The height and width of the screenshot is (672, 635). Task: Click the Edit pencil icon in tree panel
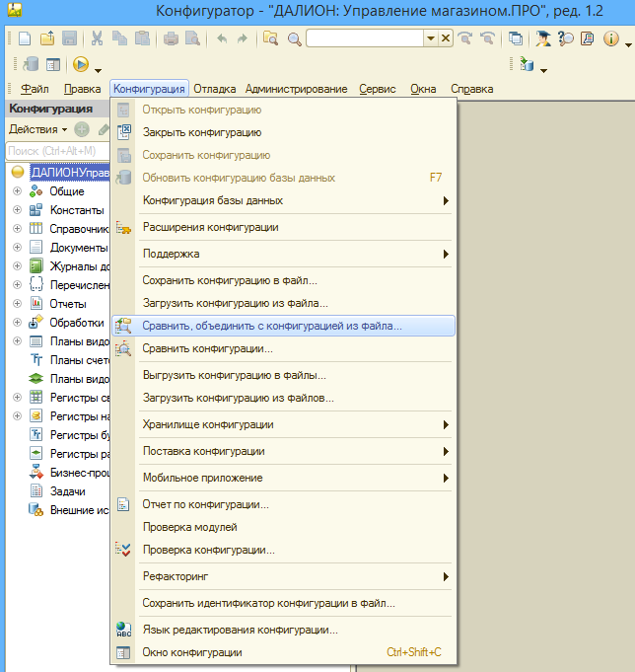click(104, 129)
